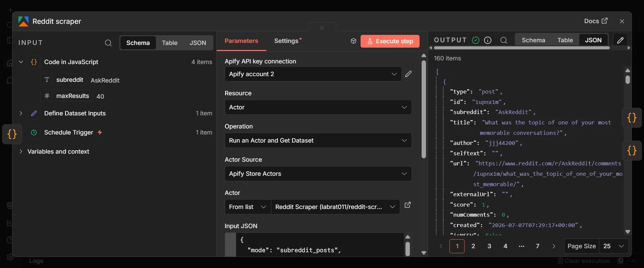
Task: Run the node with Execute step
Action: [390, 41]
